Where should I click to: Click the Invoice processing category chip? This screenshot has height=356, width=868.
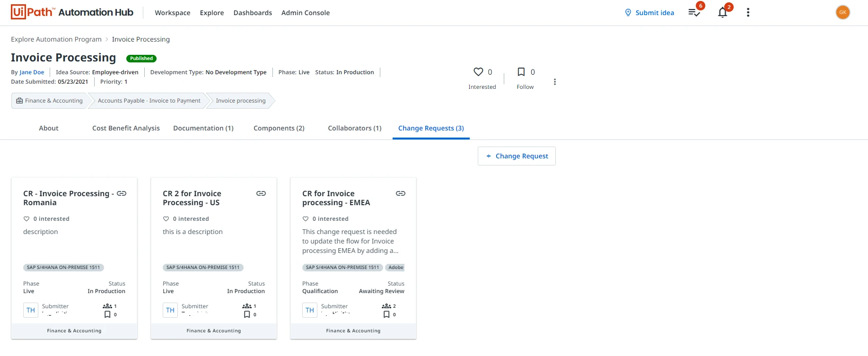pyautogui.click(x=241, y=101)
